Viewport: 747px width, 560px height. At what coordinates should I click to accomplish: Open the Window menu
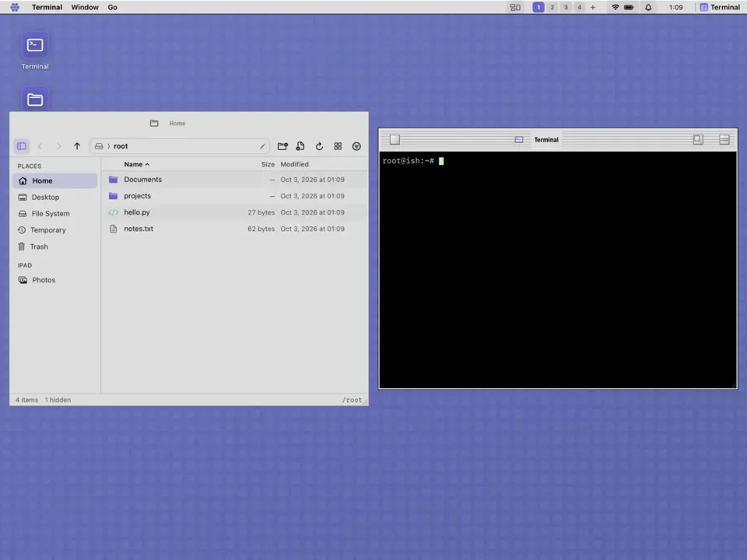point(85,7)
